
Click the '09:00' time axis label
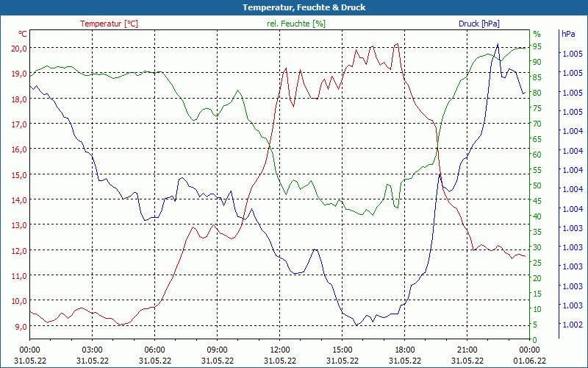[218, 350]
